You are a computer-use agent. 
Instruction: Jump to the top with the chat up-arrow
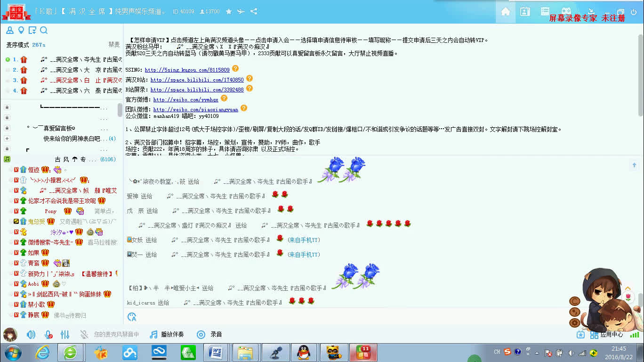point(634,165)
